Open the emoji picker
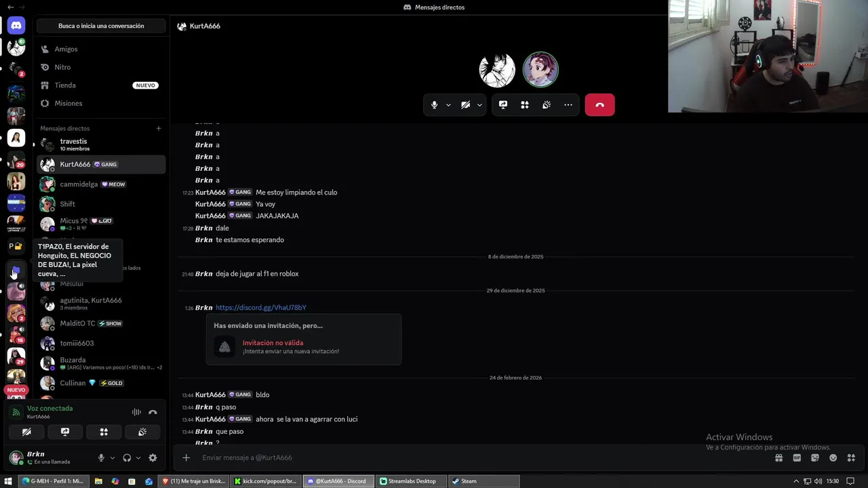This screenshot has width=868, height=488. [833, 457]
